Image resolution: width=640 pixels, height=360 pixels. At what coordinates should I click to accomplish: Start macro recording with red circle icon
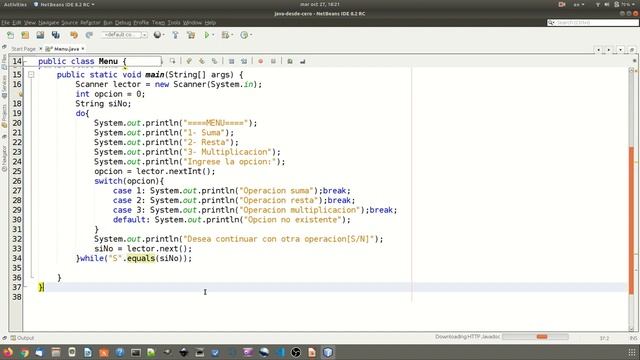[260, 61]
